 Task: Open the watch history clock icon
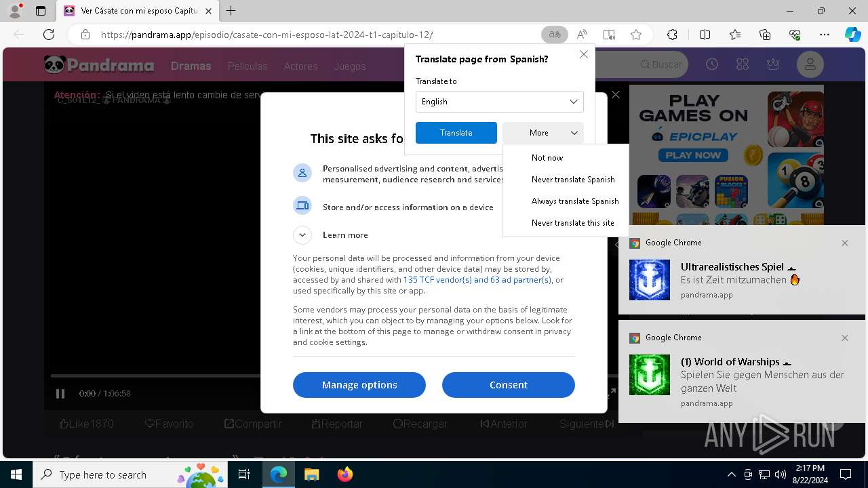[x=712, y=64]
